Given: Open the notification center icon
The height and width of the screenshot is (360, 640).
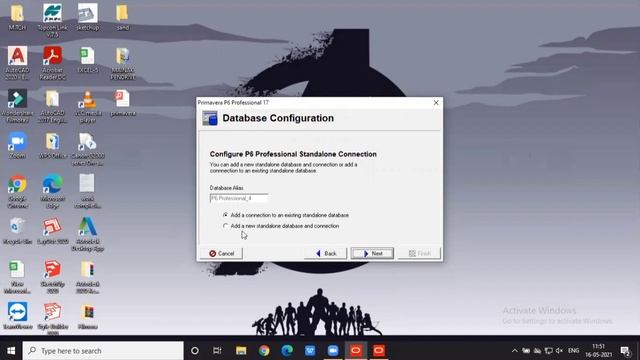Looking at the screenshot, I should (x=625, y=351).
